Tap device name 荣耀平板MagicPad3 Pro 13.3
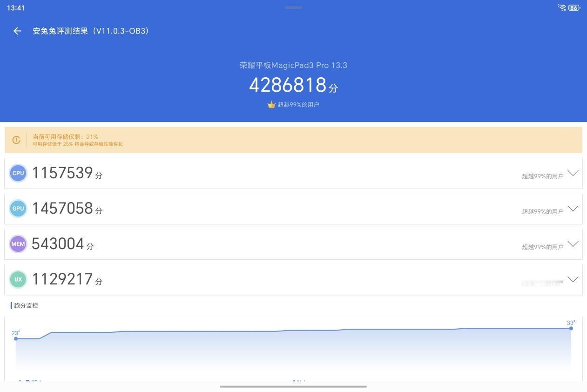Screen dimensions: 587x392 tap(293, 65)
